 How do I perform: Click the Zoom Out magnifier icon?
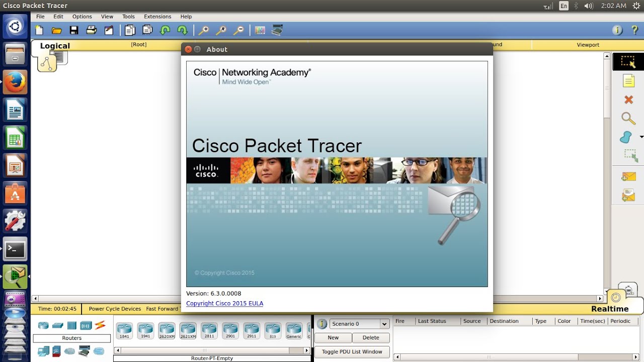tap(238, 30)
